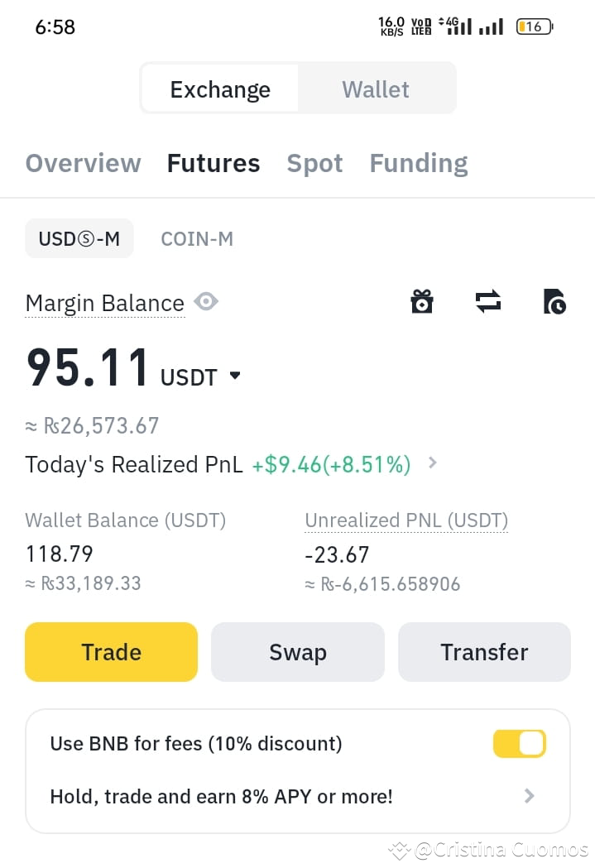Image resolution: width=595 pixels, height=868 pixels.
Task: Select the USDⓈ-M futures view
Action: [x=79, y=238]
